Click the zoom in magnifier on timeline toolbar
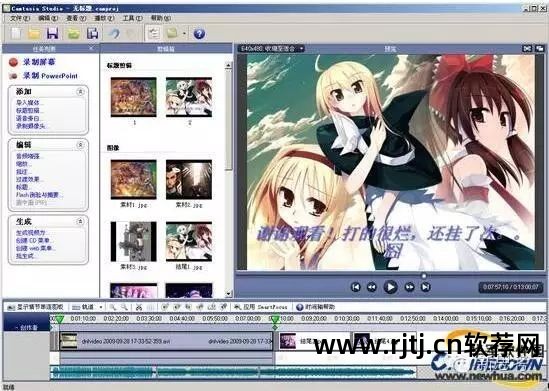The height and width of the screenshot is (391, 549). tap(113, 307)
